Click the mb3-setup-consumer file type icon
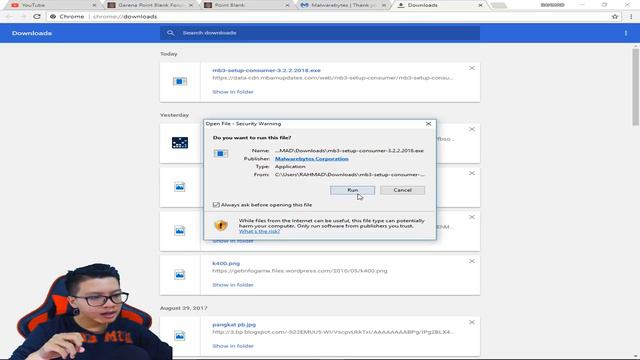 point(180,82)
